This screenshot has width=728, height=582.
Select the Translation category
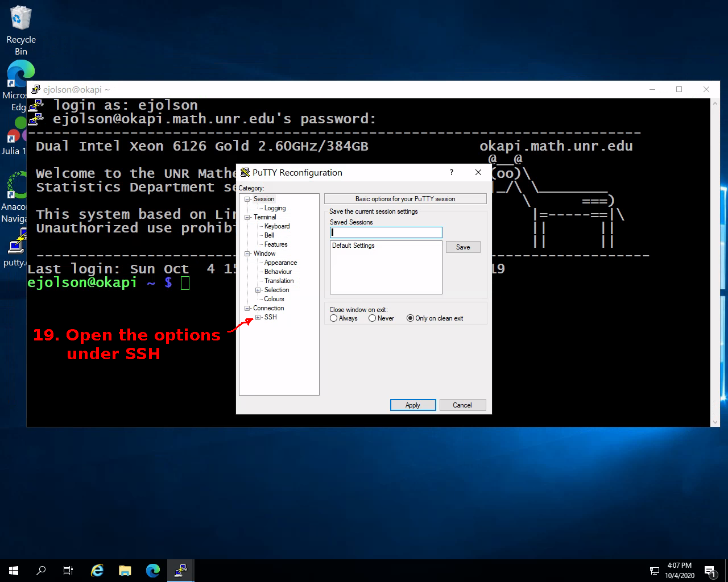click(x=279, y=281)
